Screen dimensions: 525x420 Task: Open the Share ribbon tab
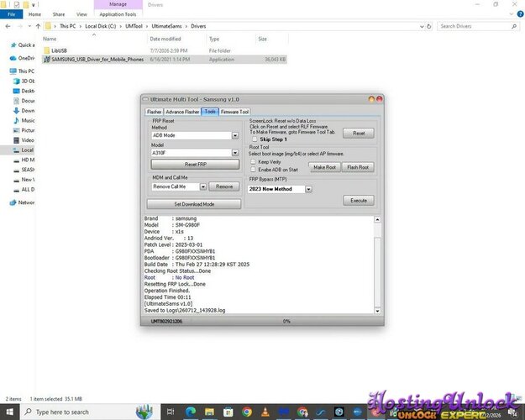(59, 14)
